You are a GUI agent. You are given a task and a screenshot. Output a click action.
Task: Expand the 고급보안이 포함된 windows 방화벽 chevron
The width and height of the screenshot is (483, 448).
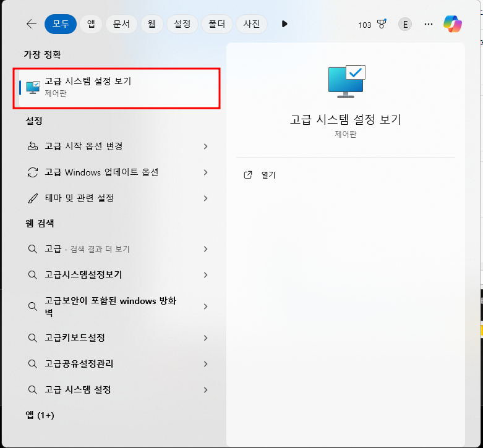(206, 306)
